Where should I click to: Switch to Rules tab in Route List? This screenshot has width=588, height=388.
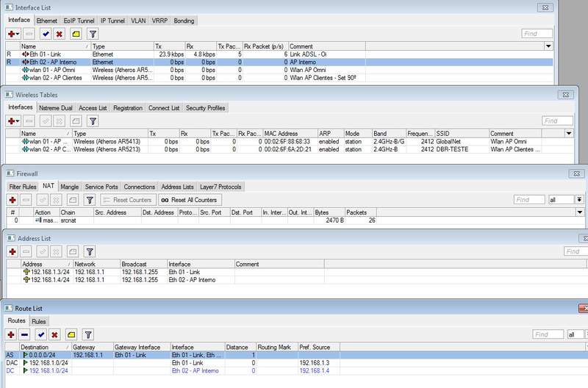coord(39,322)
